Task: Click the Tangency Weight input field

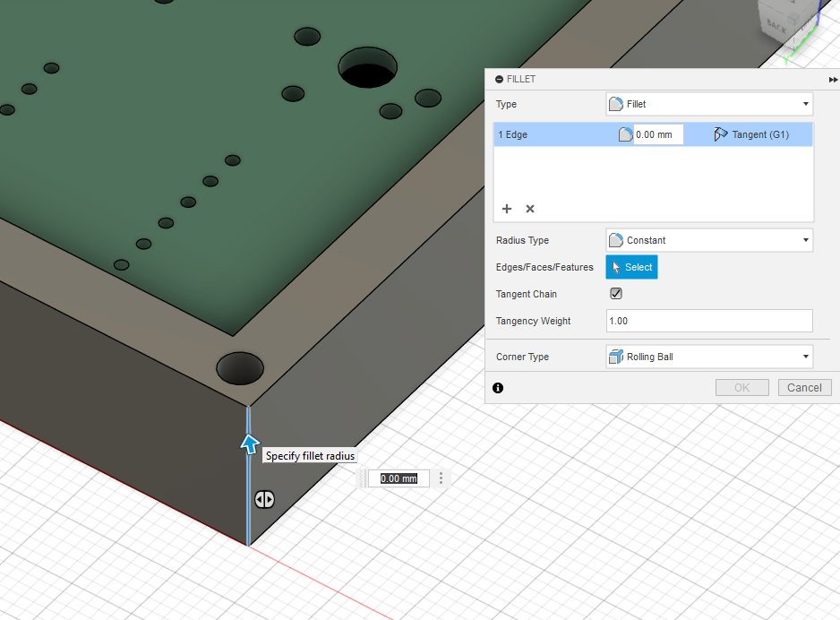Action: point(709,321)
